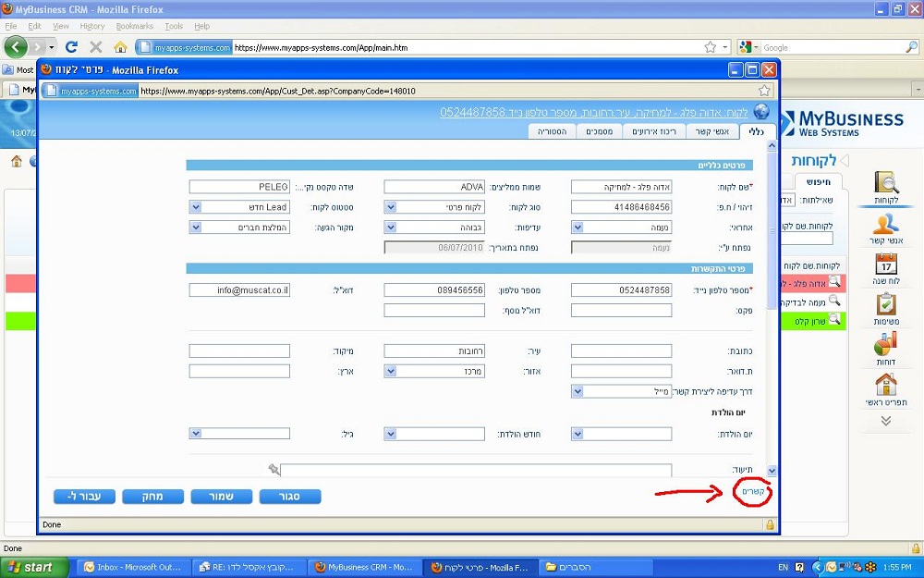Expand יום הולדת birth day dropdown
924x578 pixels.
pyautogui.click(x=577, y=434)
